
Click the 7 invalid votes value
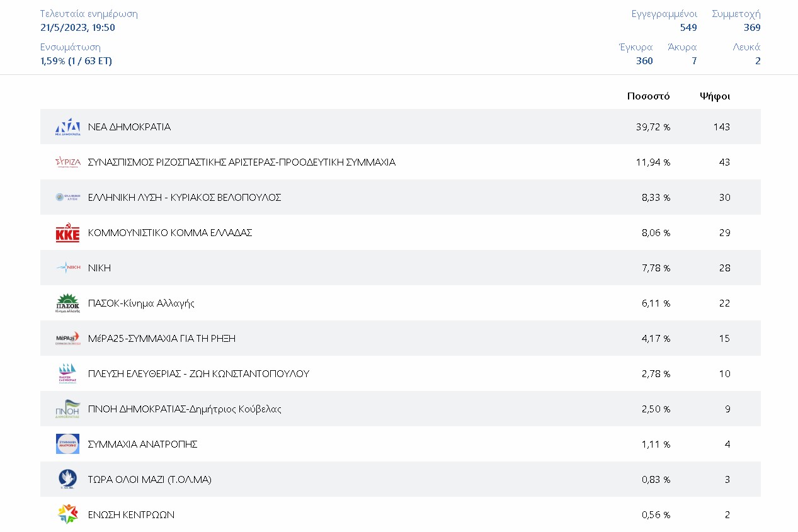pyautogui.click(x=694, y=61)
